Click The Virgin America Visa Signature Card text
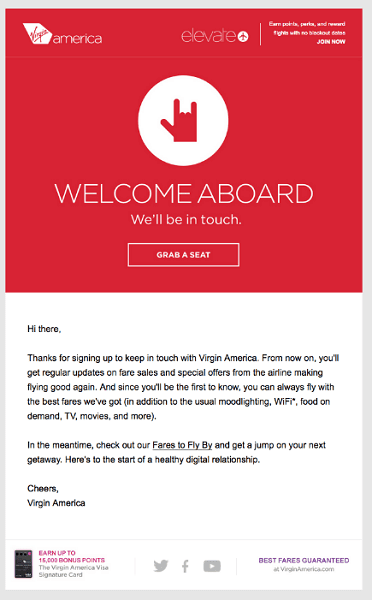This screenshot has width=372, height=600. click(x=73, y=571)
